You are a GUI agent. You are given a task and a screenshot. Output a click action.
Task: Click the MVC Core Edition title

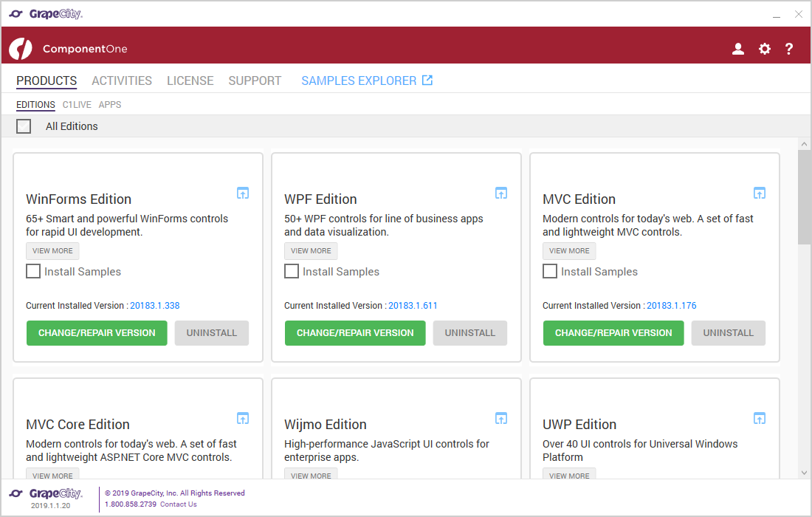pos(78,424)
